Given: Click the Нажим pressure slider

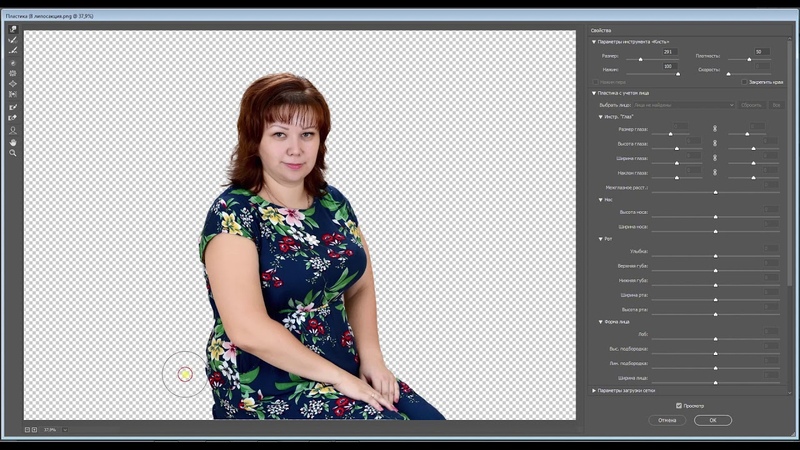Looking at the screenshot, I should (653, 74).
